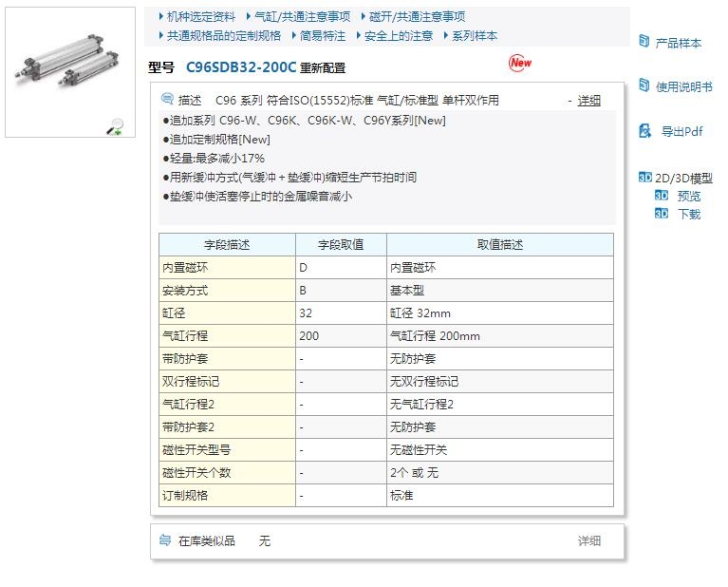Click the 3D 下载 download icon
The width and height of the screenshot is (728, 587).
tap(662, 214)
